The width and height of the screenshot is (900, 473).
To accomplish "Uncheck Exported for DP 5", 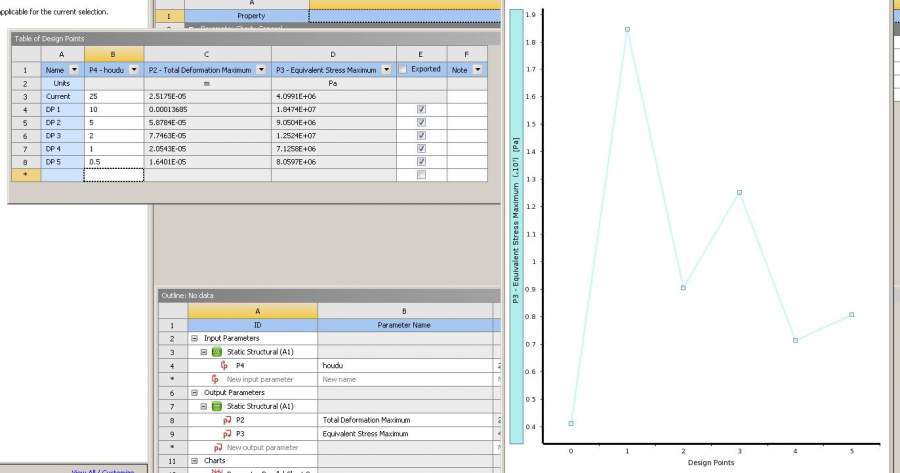I will (421, 162).
